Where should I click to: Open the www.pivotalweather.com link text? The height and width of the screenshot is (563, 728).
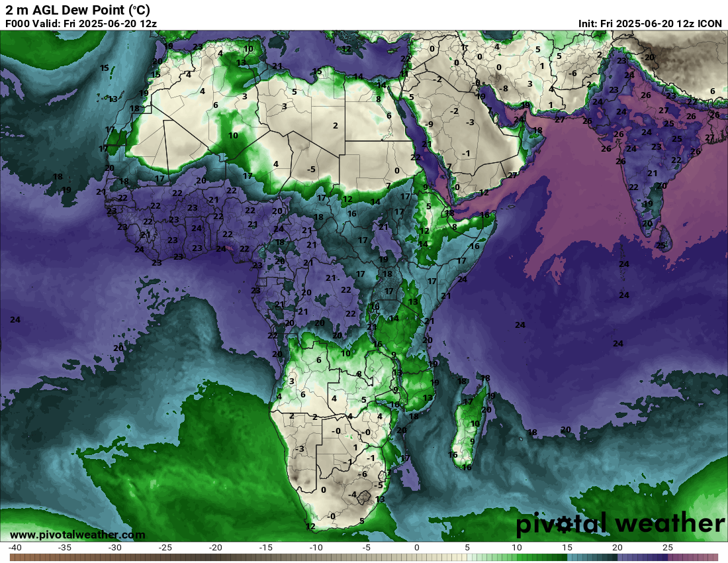click(x=77, y=535)
